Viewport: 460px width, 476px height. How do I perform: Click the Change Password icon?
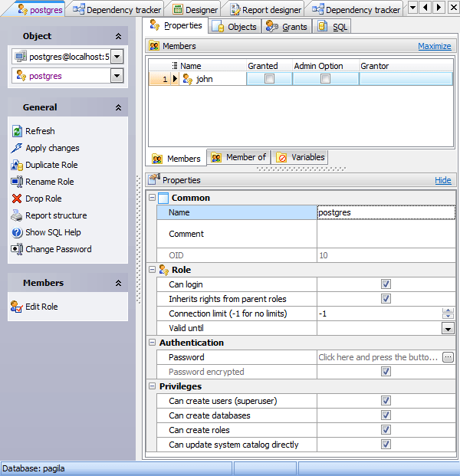(x=17, y=249)
